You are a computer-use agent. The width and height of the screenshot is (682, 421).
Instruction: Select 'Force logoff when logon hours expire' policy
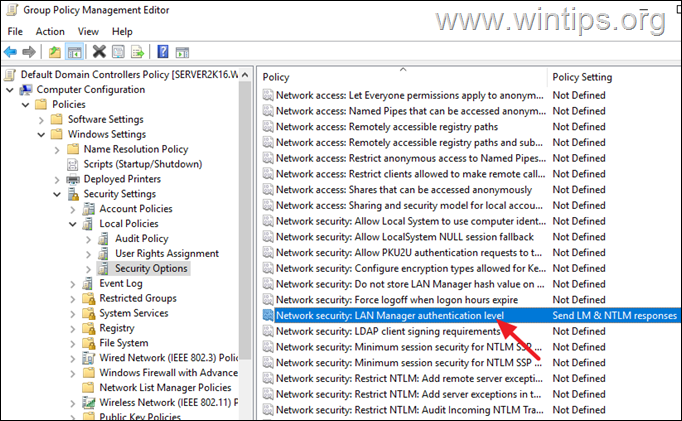397,300
